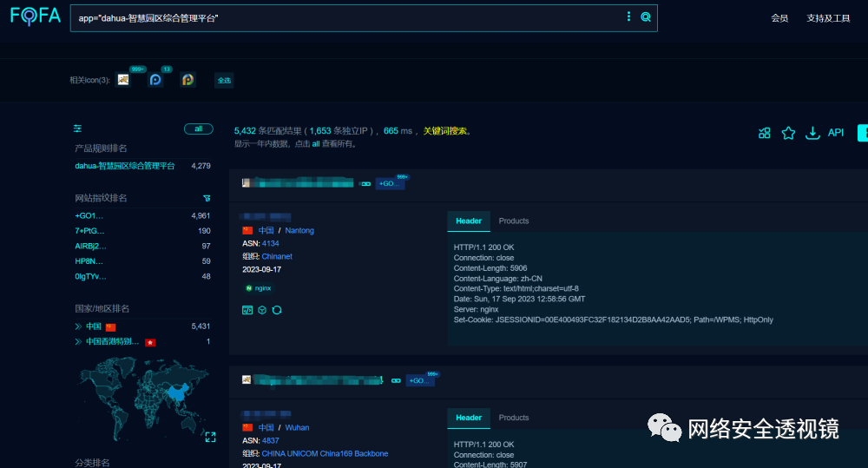Open the API link
Viewport: 868px width, 468px height.
pyautogui.click(x=835, y=133)
